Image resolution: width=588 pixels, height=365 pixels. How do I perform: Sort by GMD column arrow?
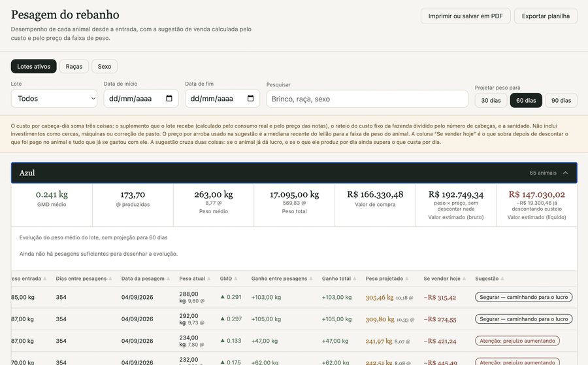click(236, 279)
